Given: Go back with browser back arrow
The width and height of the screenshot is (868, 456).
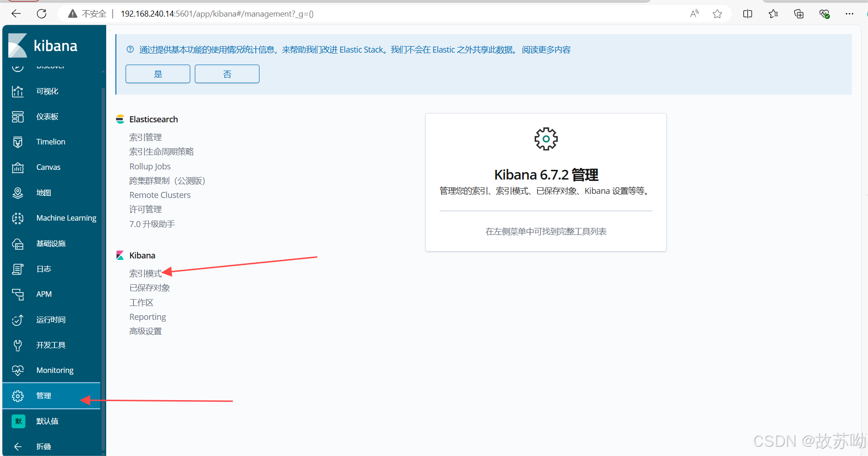Looking at the screenshot, I should pos(16,14).
